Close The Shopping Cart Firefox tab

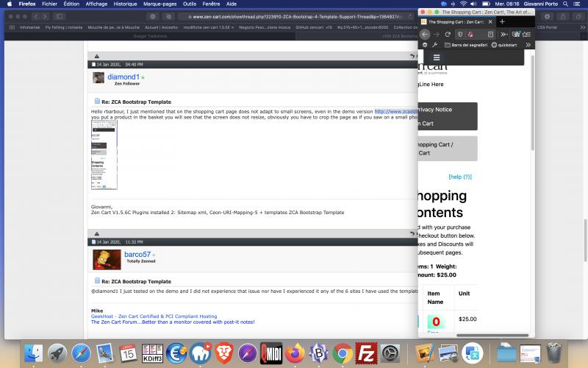[490, 22]
